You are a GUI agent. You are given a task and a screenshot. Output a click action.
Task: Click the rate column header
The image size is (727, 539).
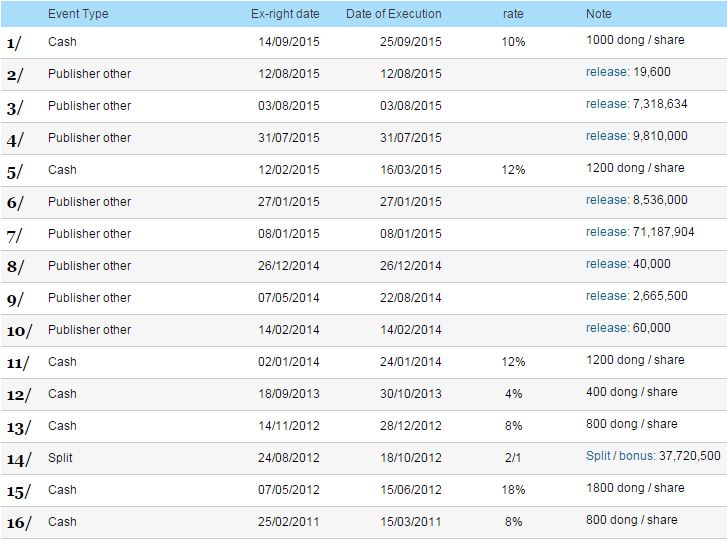tap(513, 14)
